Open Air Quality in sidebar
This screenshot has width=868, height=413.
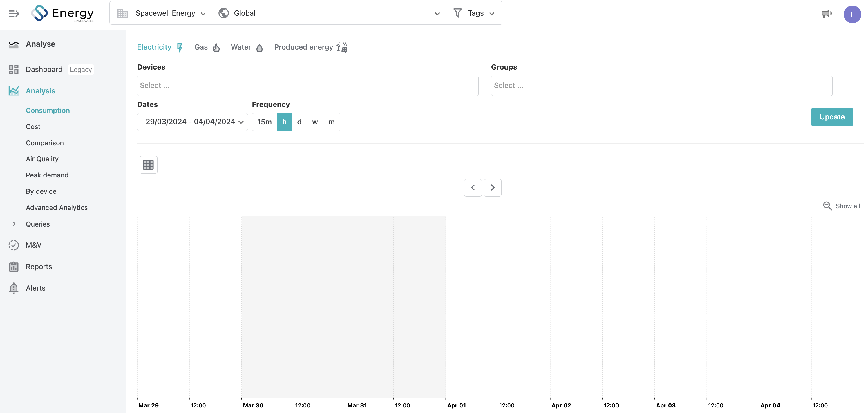click(x=42, y=159)
